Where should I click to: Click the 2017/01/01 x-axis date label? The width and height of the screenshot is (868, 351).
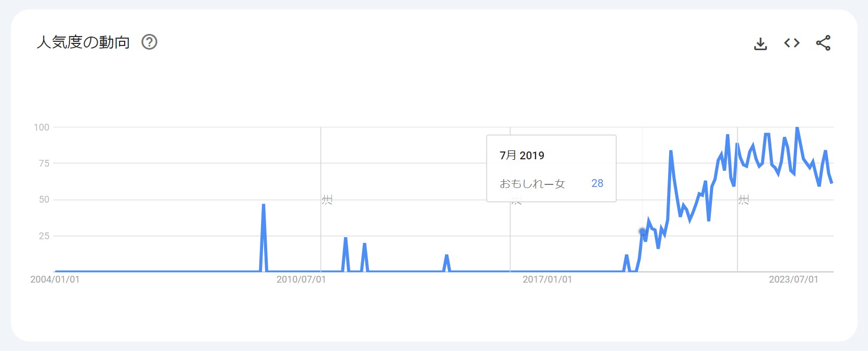547,279
